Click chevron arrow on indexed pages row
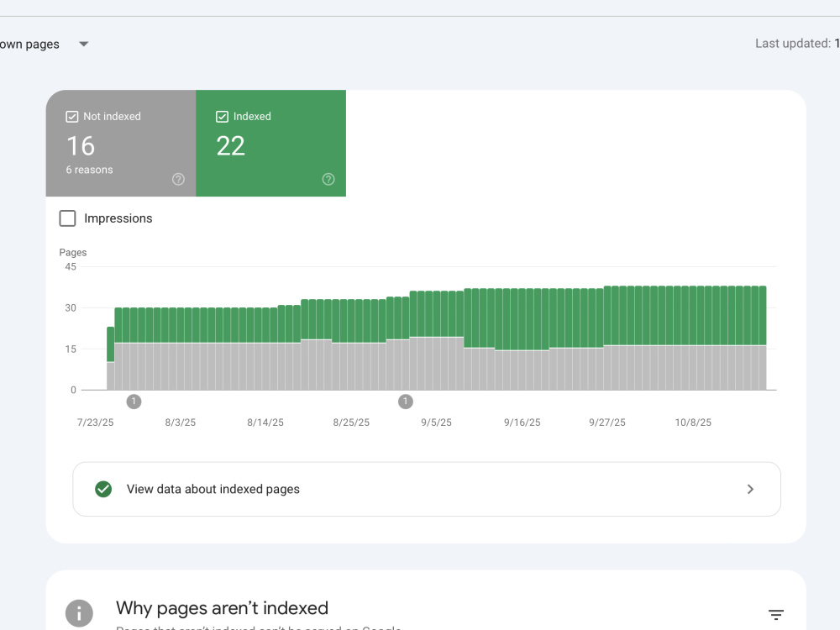 pos(750,489)
